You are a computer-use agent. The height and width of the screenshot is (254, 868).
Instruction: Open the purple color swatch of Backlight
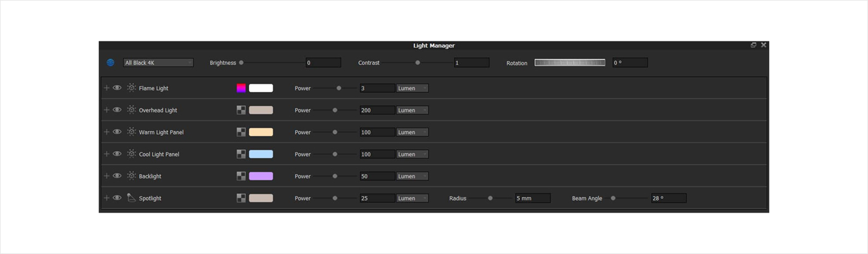(x=261, y=176)
